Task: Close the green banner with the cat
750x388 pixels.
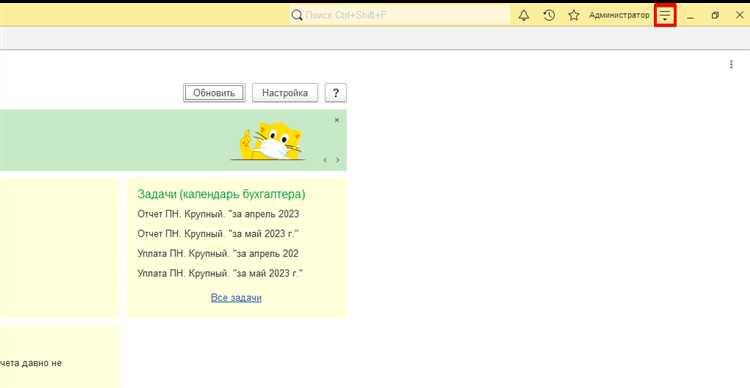Action: (337, 120)
